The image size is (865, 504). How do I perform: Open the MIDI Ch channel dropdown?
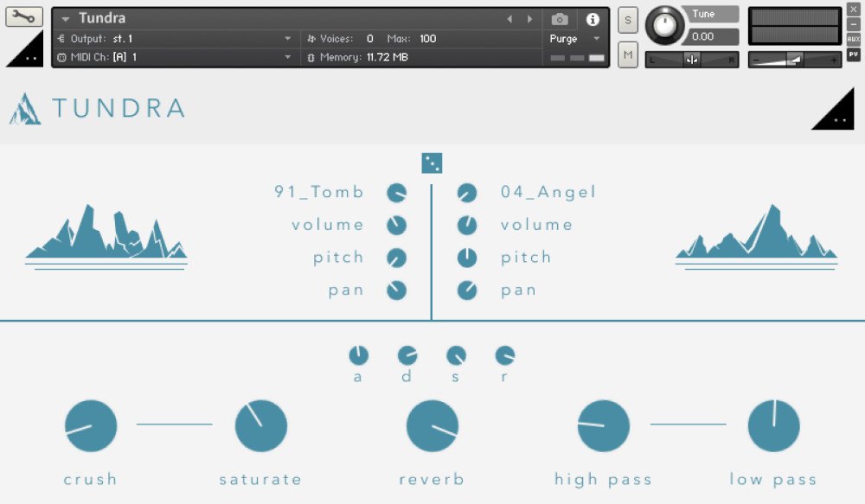(x=287, y=57)
